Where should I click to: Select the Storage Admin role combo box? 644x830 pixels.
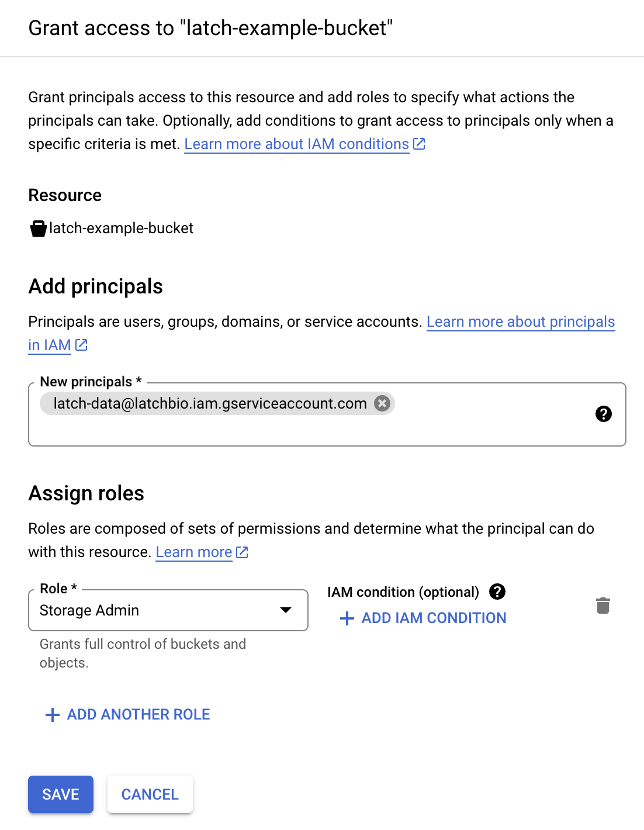click(x=168, y=610)
